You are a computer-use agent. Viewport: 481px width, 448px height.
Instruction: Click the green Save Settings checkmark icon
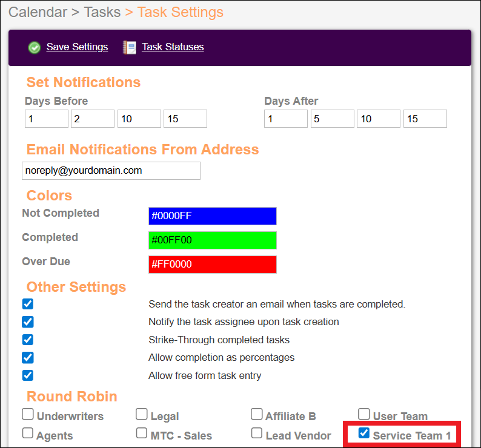tap(35, 48)
